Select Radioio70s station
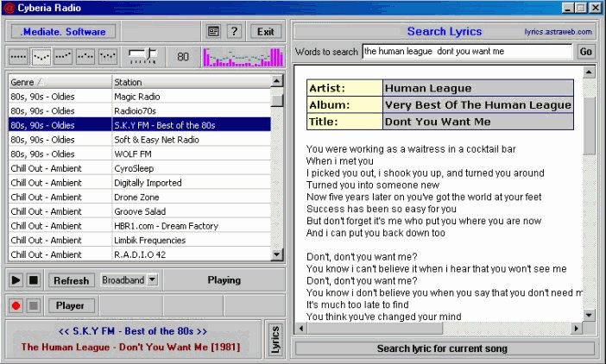Image resolution: width=606 pixels, height=364 pixels. point(140,110)
